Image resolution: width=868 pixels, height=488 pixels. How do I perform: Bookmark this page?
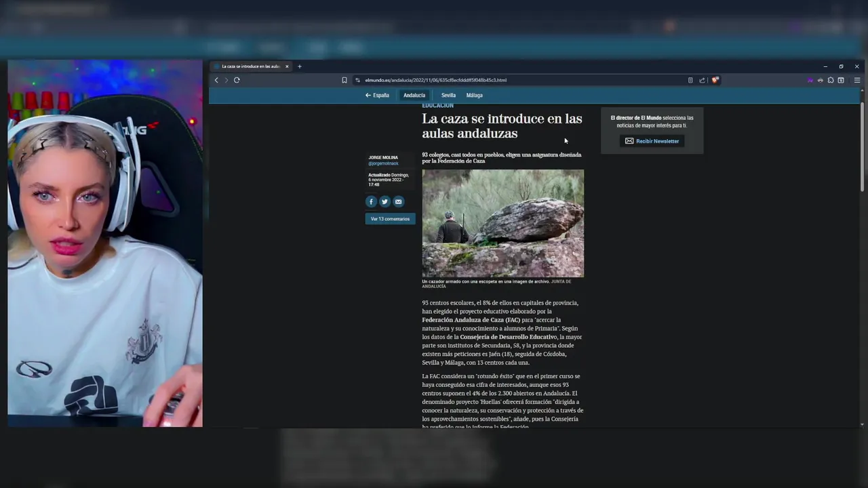(344, 80)
